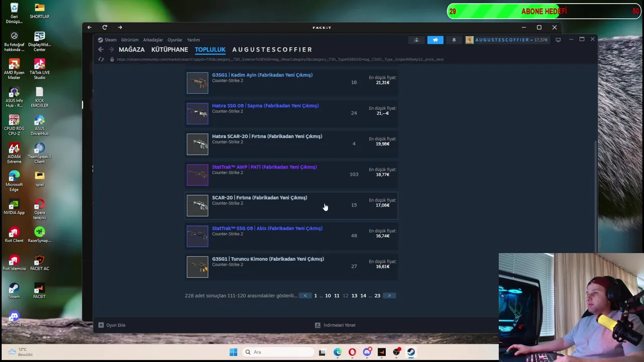Open the Opera icon in the taskbar
The height and width of the screenshot is (362, 644).
[352, 352]
